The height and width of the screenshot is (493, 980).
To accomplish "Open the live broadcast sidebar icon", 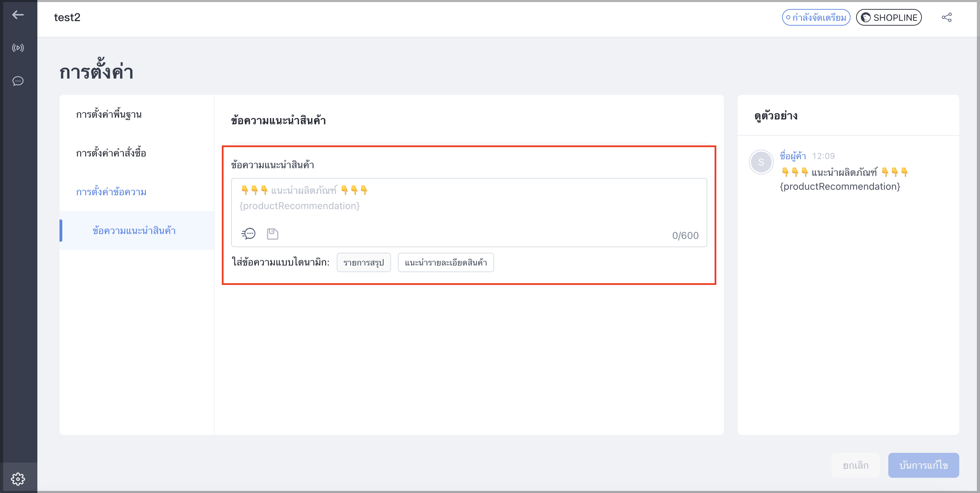I will coord(18,48).
